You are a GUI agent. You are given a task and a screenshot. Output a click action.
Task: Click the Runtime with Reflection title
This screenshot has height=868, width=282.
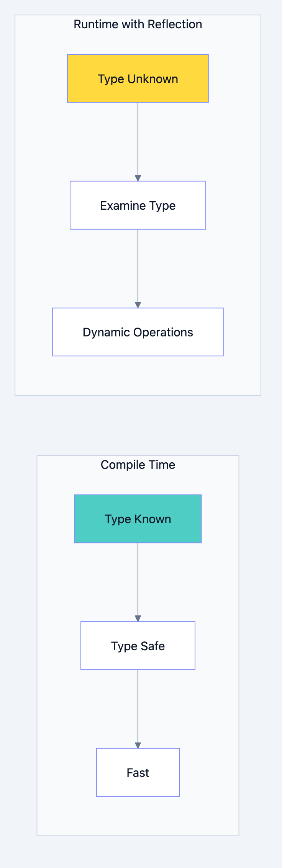coord(138,24)
